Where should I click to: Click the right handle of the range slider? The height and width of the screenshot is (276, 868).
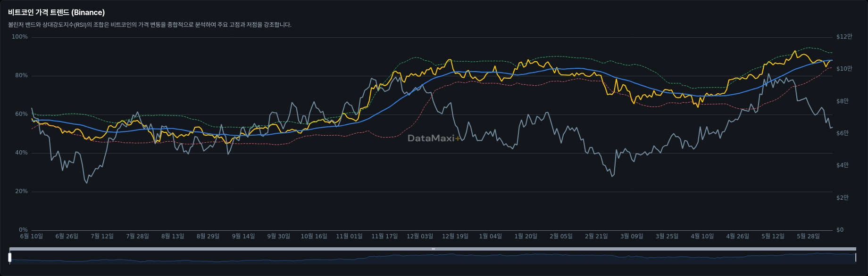click(855, 257)
